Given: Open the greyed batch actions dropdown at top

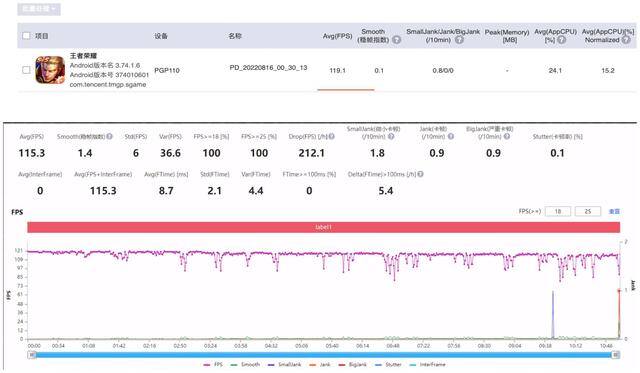Looking at the screenshot, I should tap(39, 9).
